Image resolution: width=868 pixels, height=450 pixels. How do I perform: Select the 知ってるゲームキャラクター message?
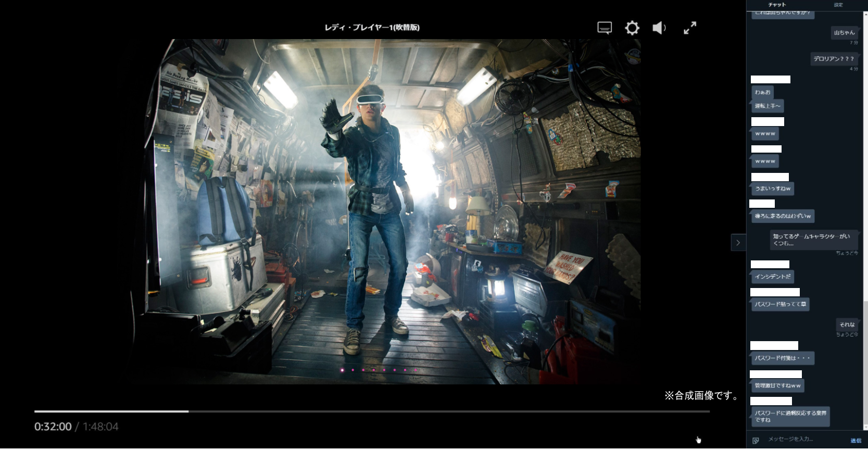point(813,240)
